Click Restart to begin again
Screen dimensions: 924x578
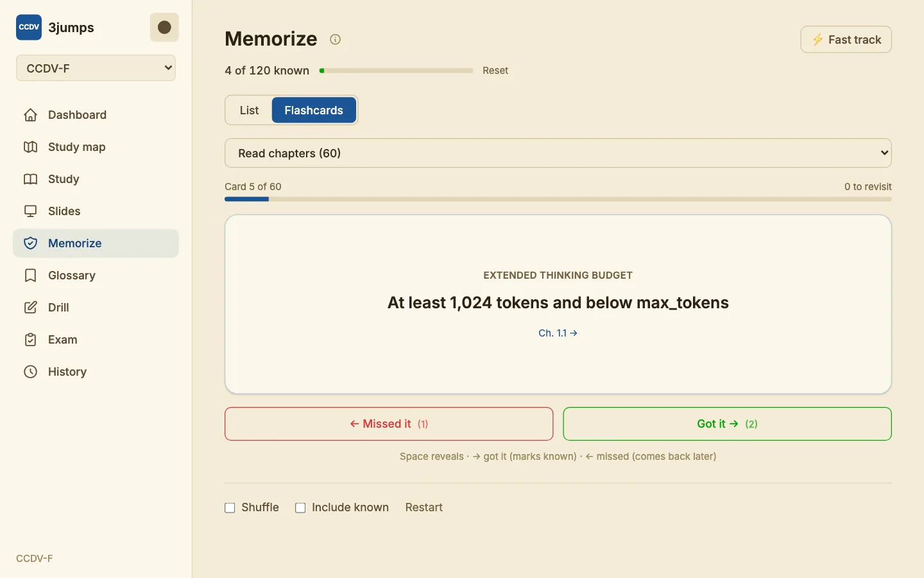pyautogui.click(x=424, y=507)
